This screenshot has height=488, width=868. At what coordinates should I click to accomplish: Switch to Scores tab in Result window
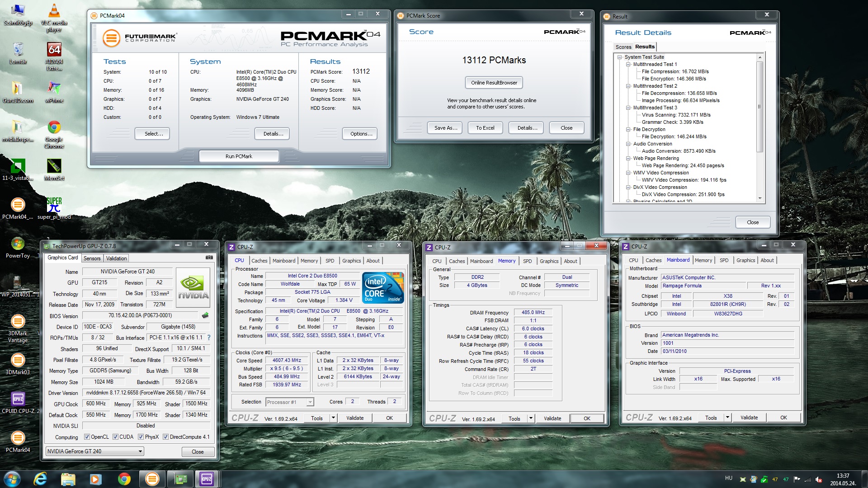[x=623, y=47]
